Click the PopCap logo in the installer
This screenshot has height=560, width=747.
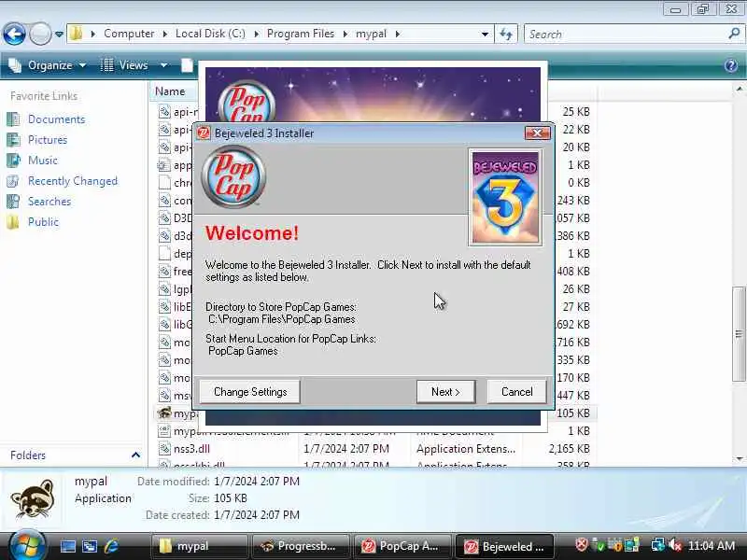click(x=233, y=177)
